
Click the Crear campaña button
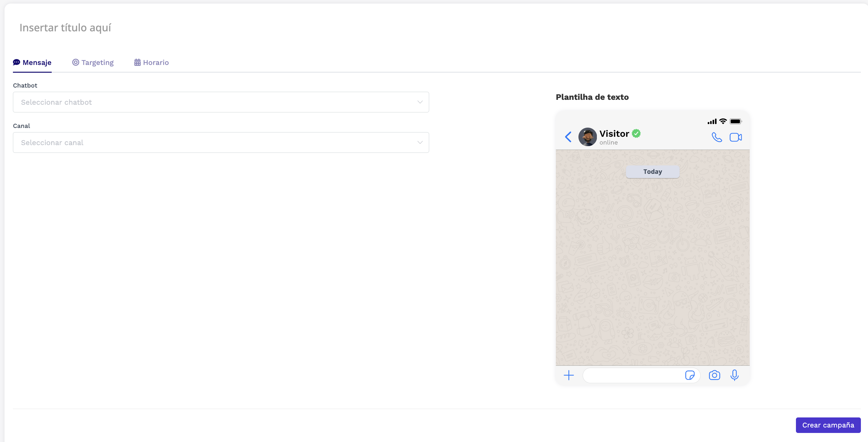pos(828,425)
